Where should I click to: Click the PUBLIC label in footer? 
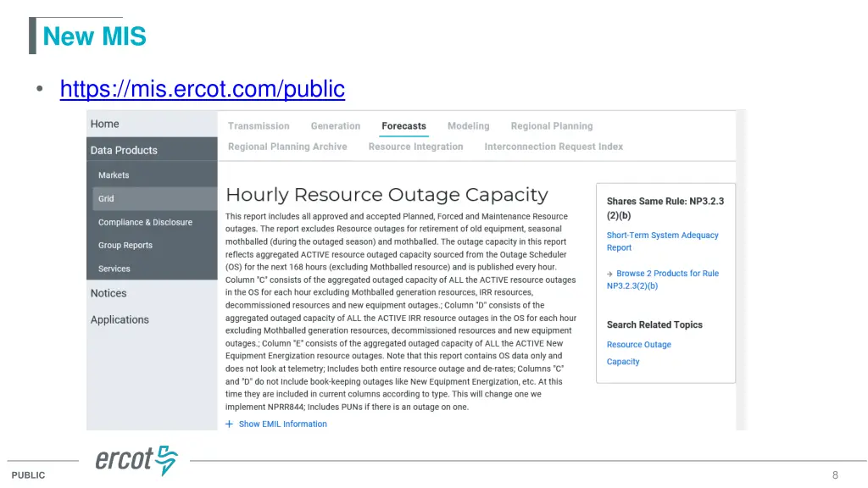(x=28, y=475)
